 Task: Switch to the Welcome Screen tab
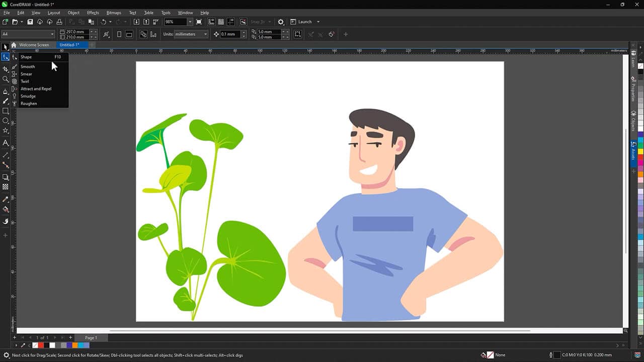tap(34, 45)
